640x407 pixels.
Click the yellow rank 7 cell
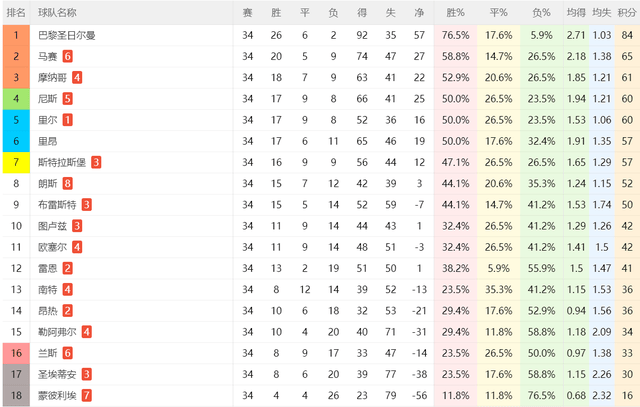[x=17, y=162]
